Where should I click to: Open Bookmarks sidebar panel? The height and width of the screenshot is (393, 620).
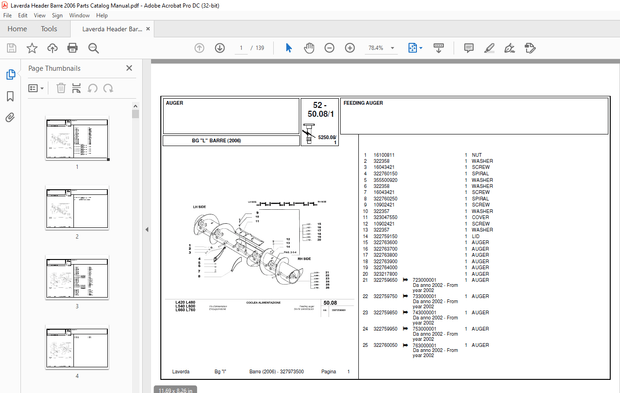[x=10, y=96]
